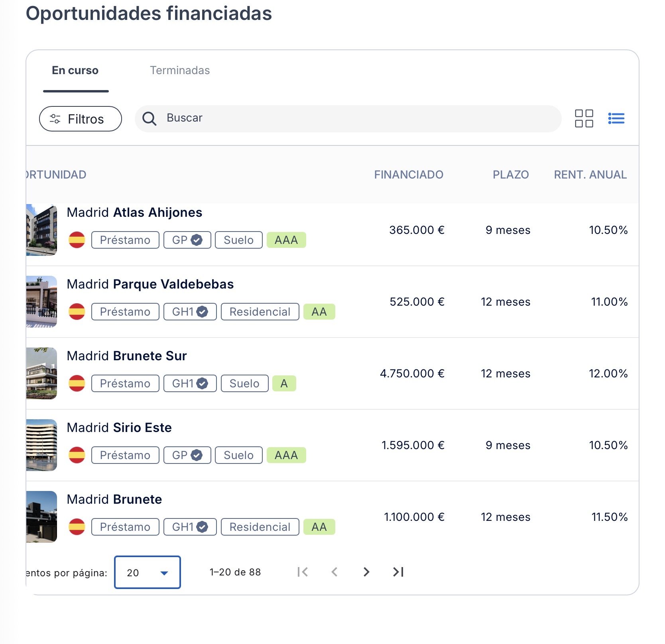Sort by RENT. ANUAL column header

click(x=590, y=175)
